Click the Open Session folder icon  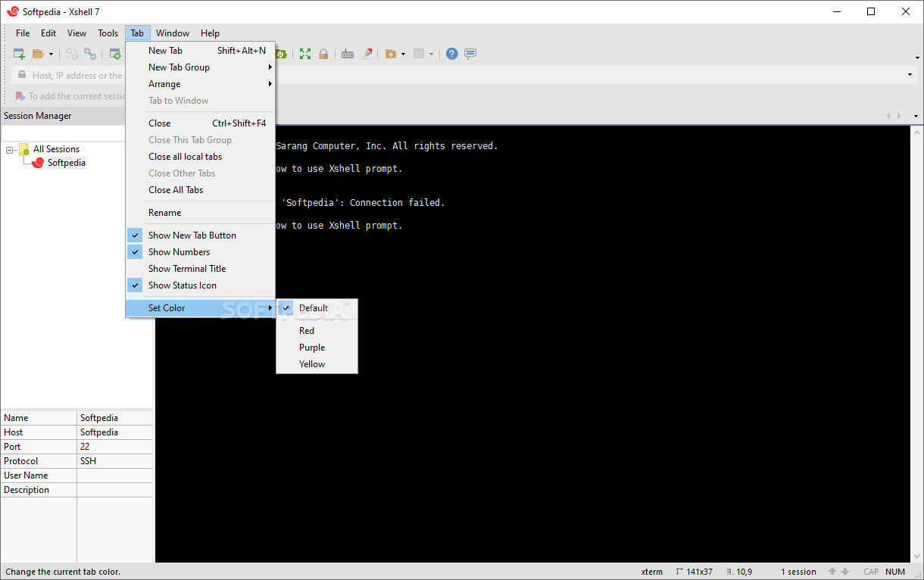point(38,54)
